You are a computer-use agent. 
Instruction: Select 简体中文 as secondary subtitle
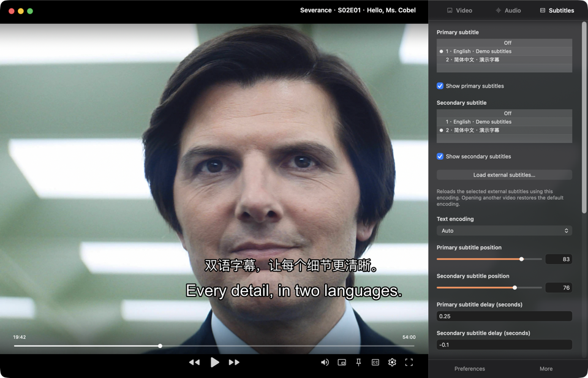(x=504, y=130)
